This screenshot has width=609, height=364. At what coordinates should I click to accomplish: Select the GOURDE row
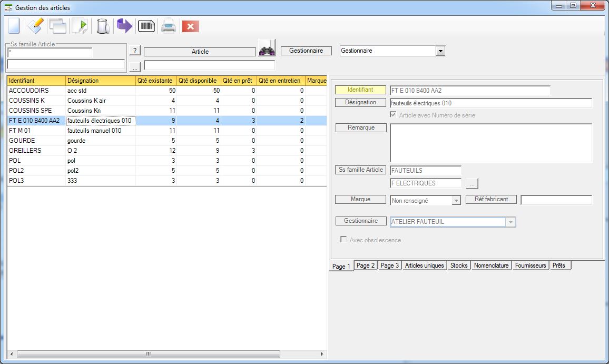pos(167,141)
